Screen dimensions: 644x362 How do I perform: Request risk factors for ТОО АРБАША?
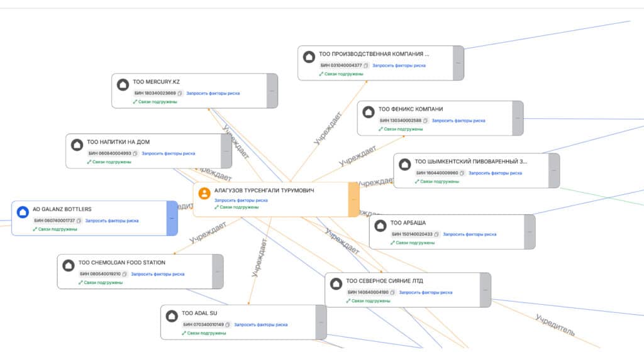(x=469, y=234)
